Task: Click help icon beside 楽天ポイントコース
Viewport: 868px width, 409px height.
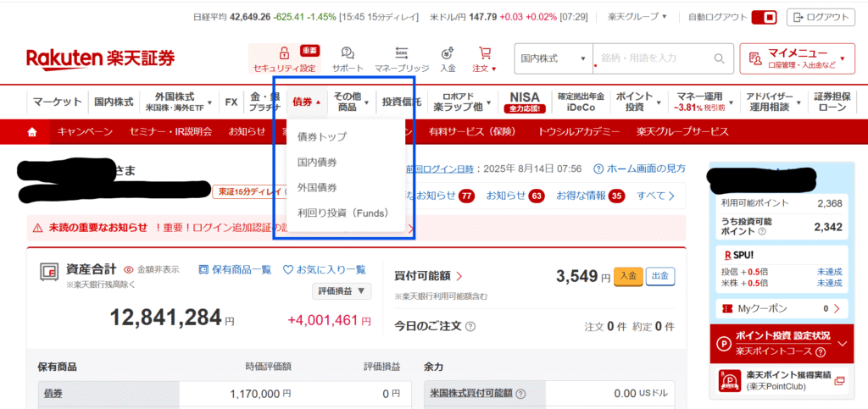Action: click(821, 352)
